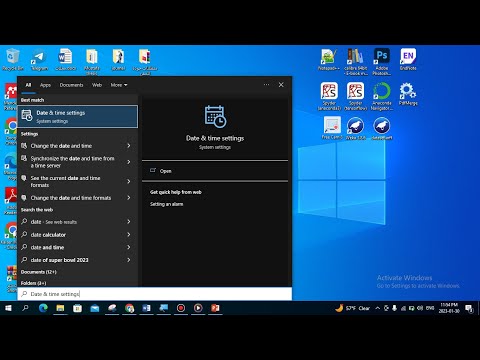480x360 pixels.
Task: Open the EndNote desktop shortcut
Action: click(x=408, y=59)
